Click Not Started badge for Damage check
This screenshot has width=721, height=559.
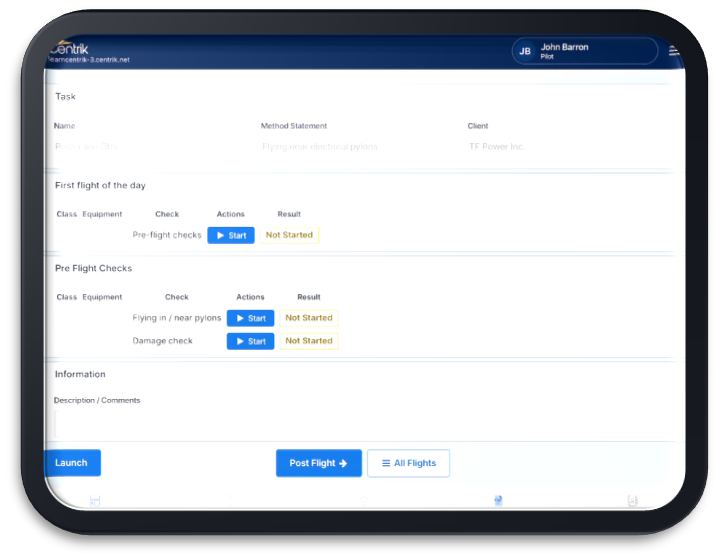[309, 341]
